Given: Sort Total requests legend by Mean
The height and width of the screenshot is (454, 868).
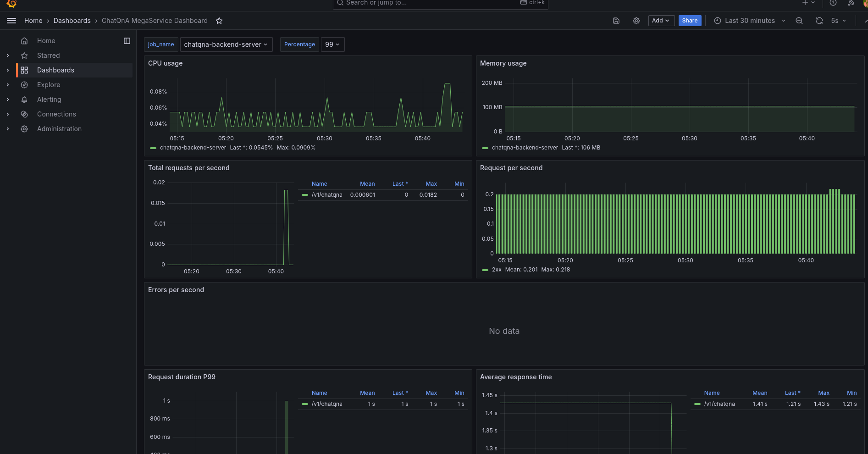Looking at the screenshot, I should click(x=367, y=184).
